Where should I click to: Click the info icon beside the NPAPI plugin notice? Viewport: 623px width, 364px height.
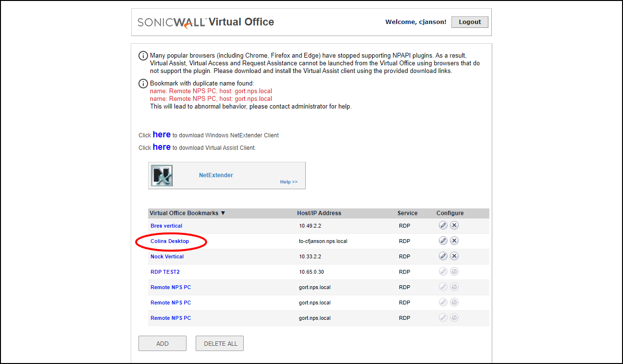click(x=143, y=56)
